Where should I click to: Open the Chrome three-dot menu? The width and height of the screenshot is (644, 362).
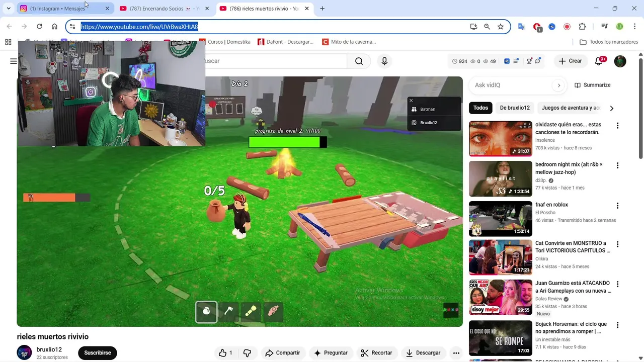click(634, 27)
